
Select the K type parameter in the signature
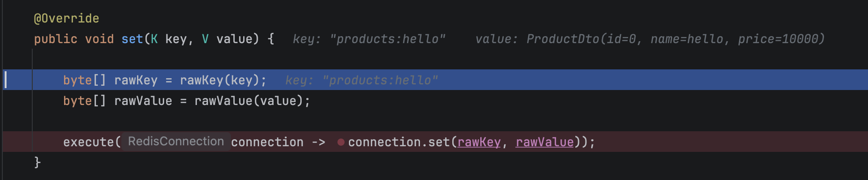(x=154, y=39)
